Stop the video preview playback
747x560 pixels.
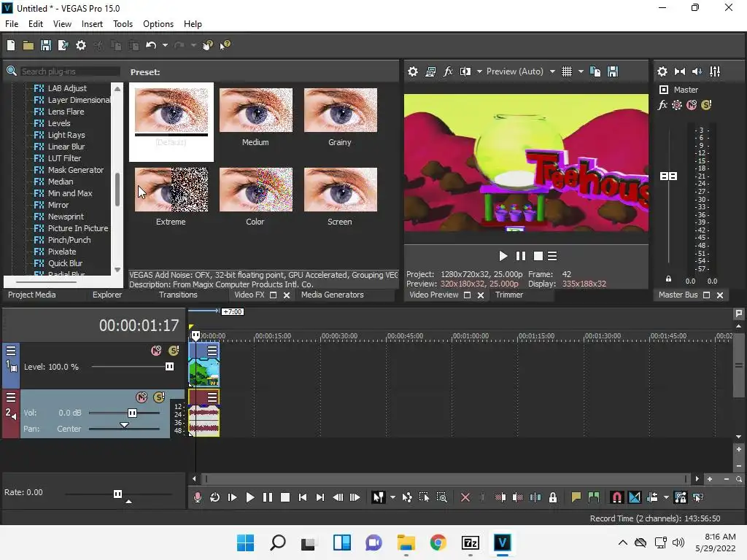[x=538, y=256]
